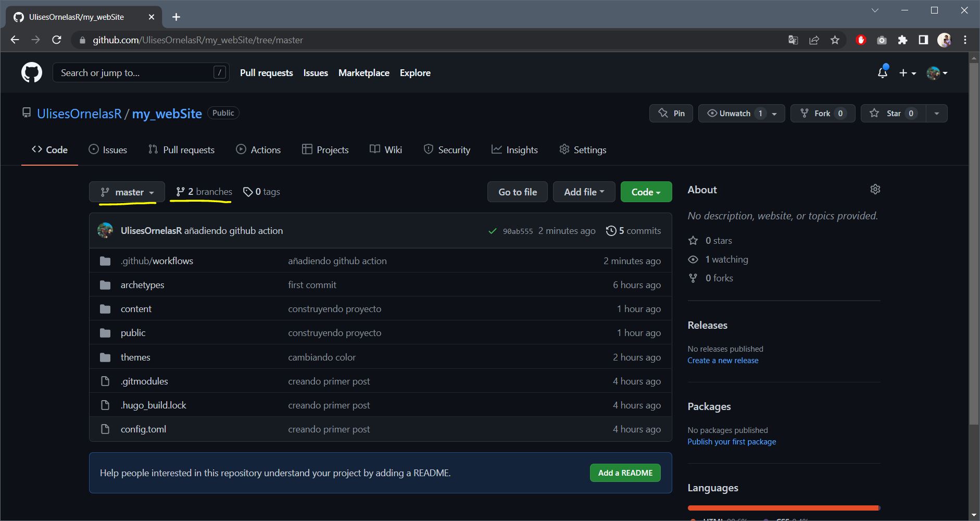Click the translate page icon
Image resolution: width=980 pixels, height=521 pixels.
pyautogui.click(x=793, y=40)
